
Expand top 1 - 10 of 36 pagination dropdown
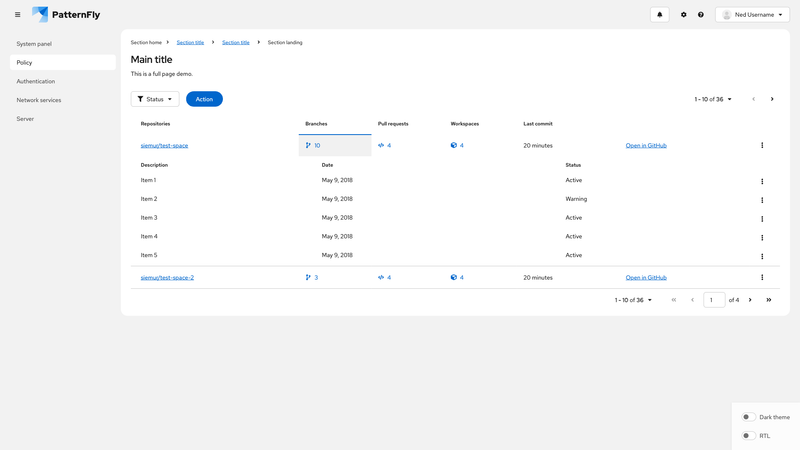pyautogui.click(x=713, y=99)
